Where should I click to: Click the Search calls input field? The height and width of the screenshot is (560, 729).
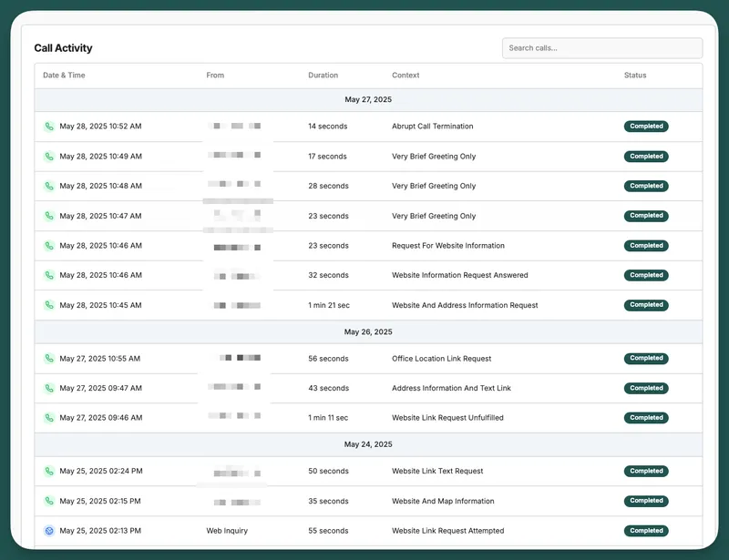pyautogui.click(x=602, y=48)
